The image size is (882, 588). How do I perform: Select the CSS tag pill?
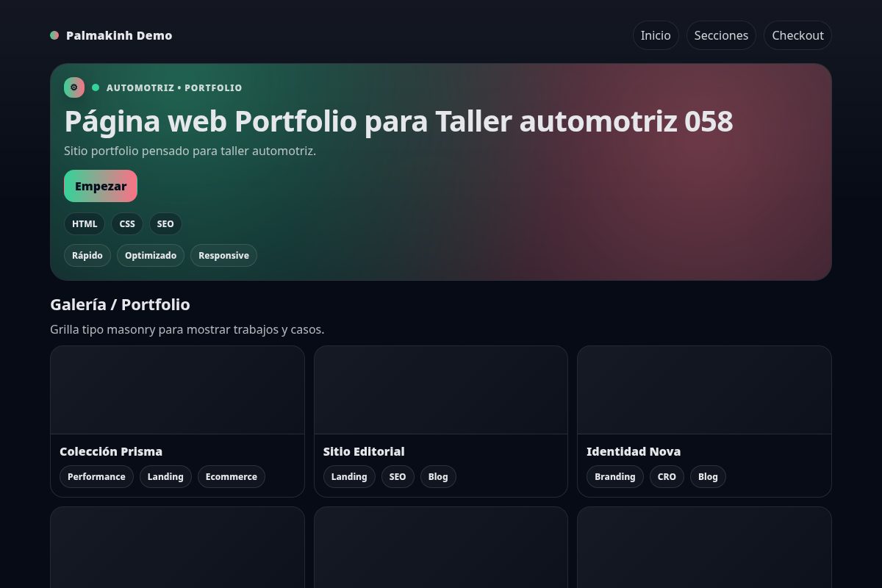click(x=127, y=223)
